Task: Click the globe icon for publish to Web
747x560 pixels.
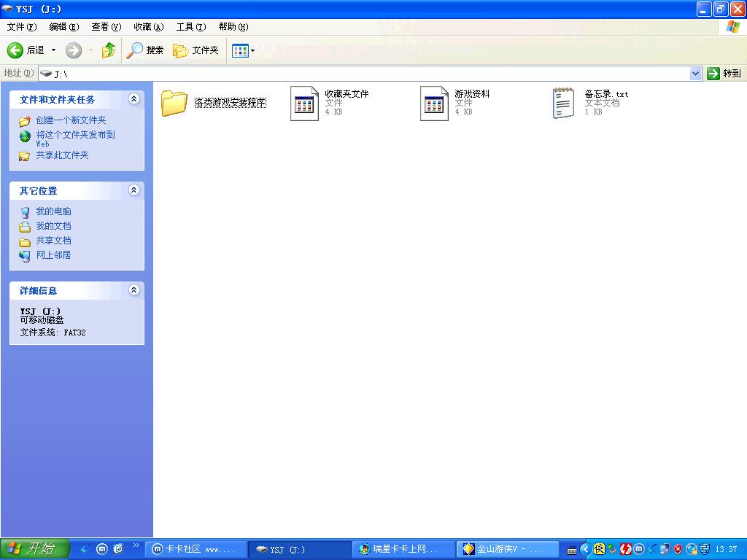Action: coord(25,136)
